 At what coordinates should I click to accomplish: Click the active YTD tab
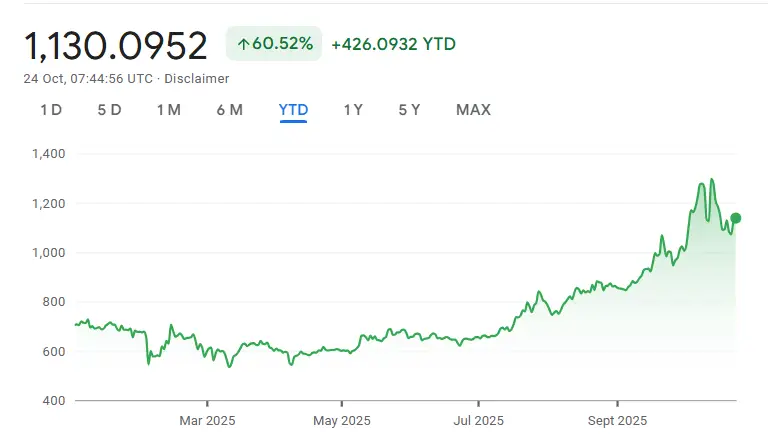coord(293,110)
